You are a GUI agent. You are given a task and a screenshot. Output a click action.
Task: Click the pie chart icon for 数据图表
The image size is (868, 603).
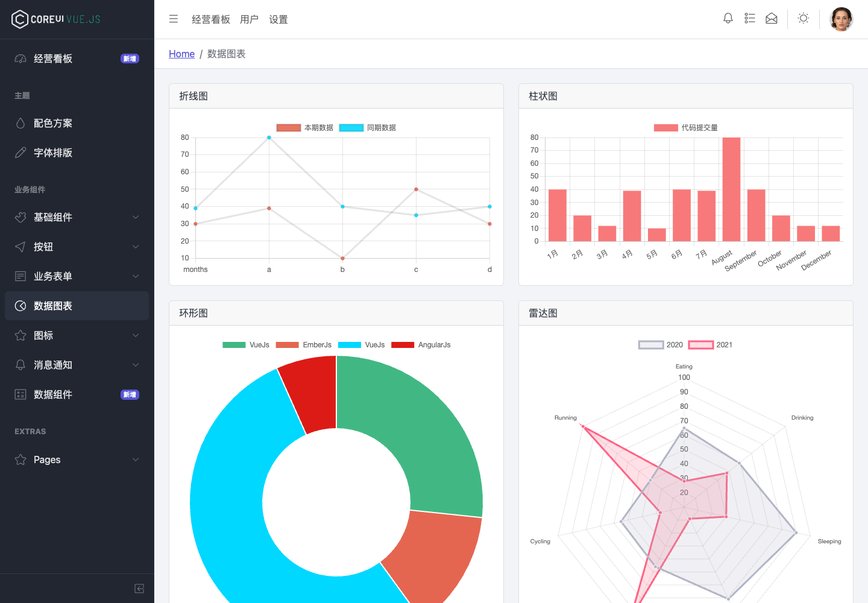pyautogui.click(x=20, y=306)
